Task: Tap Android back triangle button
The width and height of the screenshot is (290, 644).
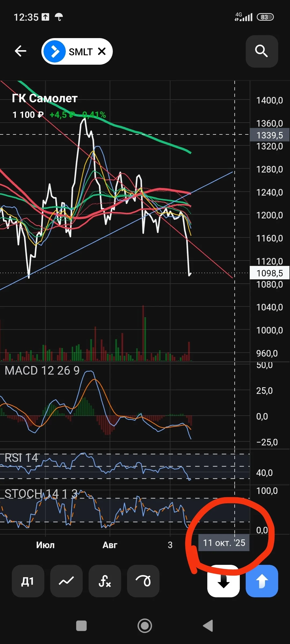Action: pyautogui.click(x=208, y=626)
